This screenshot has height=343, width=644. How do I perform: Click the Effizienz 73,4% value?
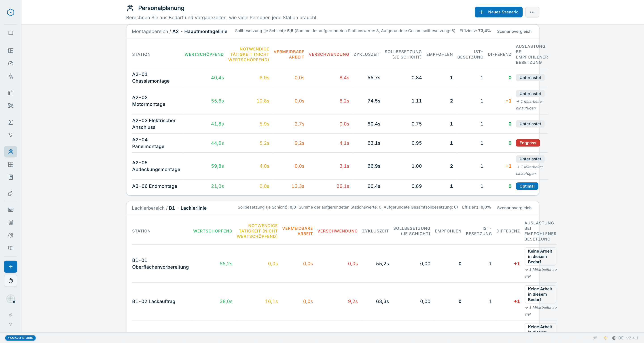(x=484, y=31)
